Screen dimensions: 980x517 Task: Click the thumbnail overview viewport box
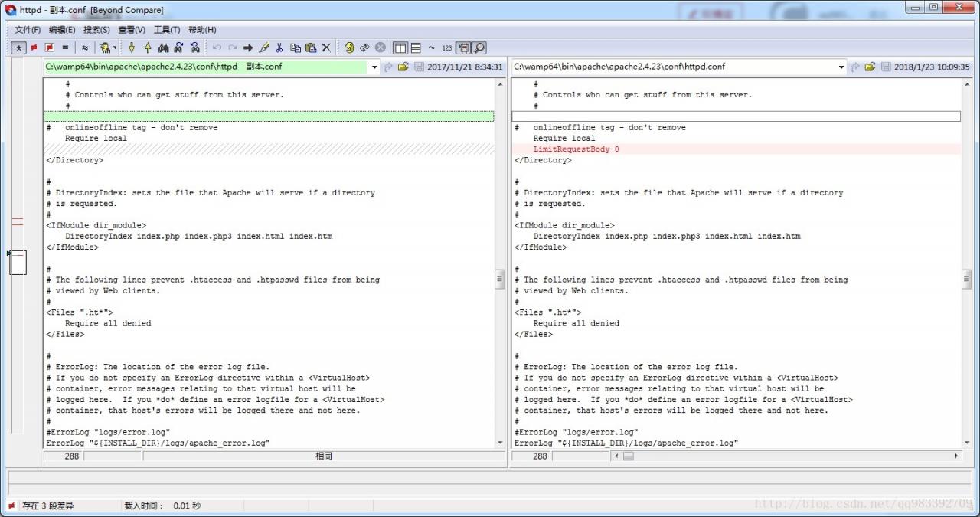(x=18, y=262)
